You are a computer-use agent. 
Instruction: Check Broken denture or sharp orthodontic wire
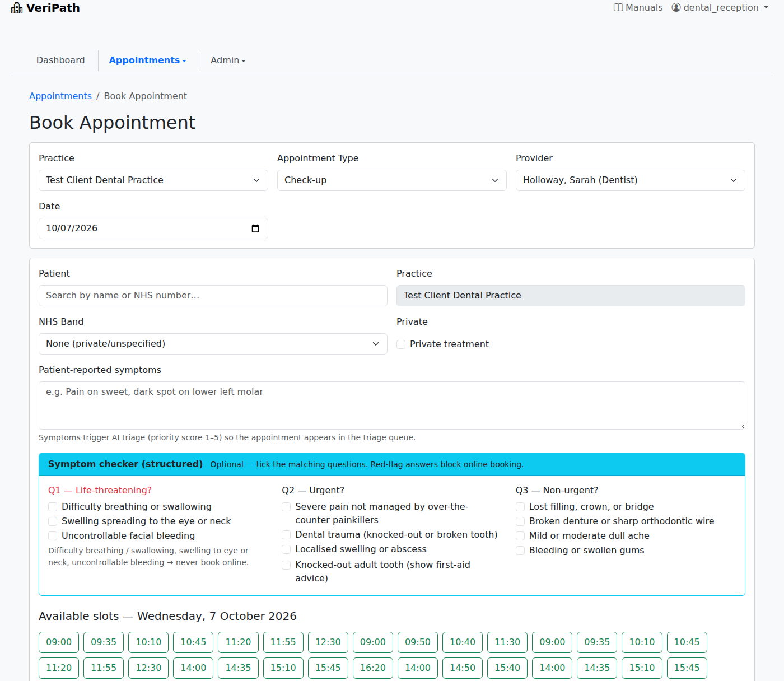click(520, 521)
